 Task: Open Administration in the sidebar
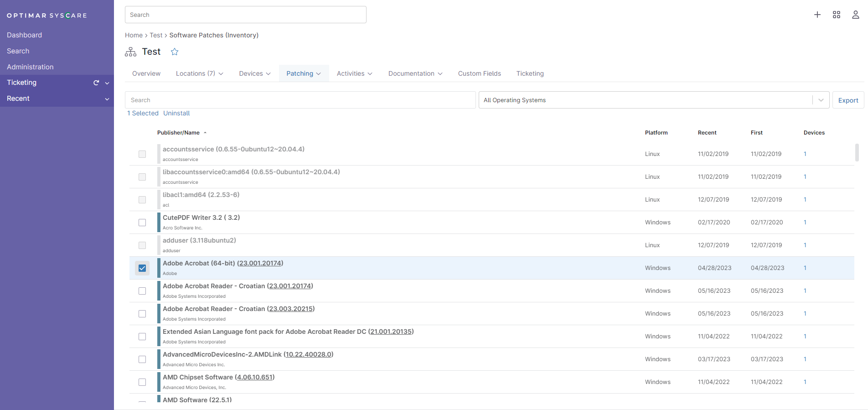click(30, 67)
